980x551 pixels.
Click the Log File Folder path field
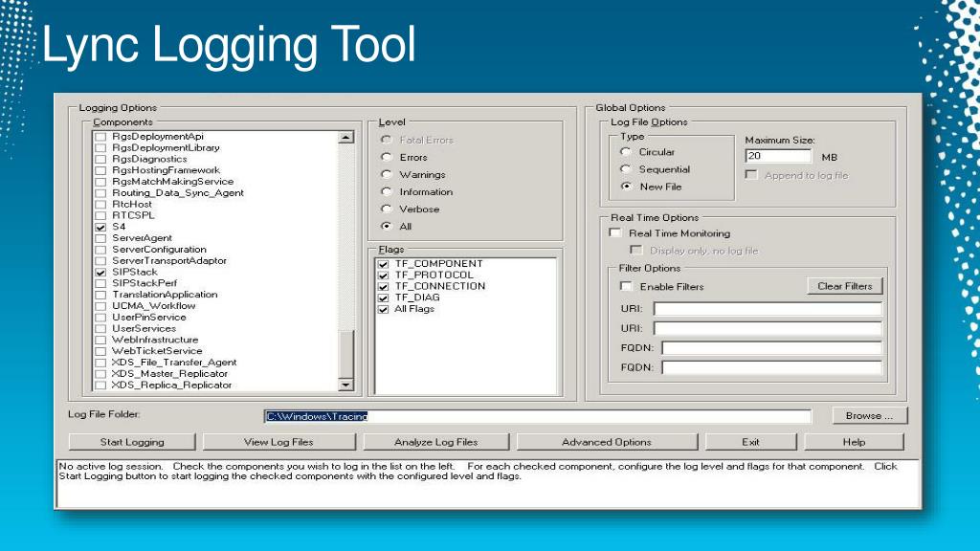point(538,416)
